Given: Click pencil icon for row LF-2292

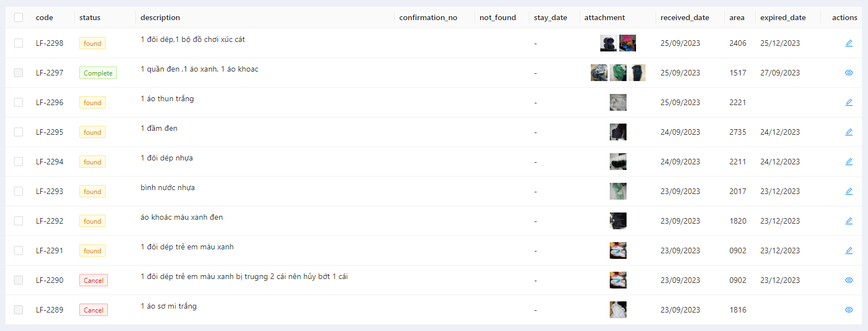Looking at the screenshot, I should click(849, 221).
